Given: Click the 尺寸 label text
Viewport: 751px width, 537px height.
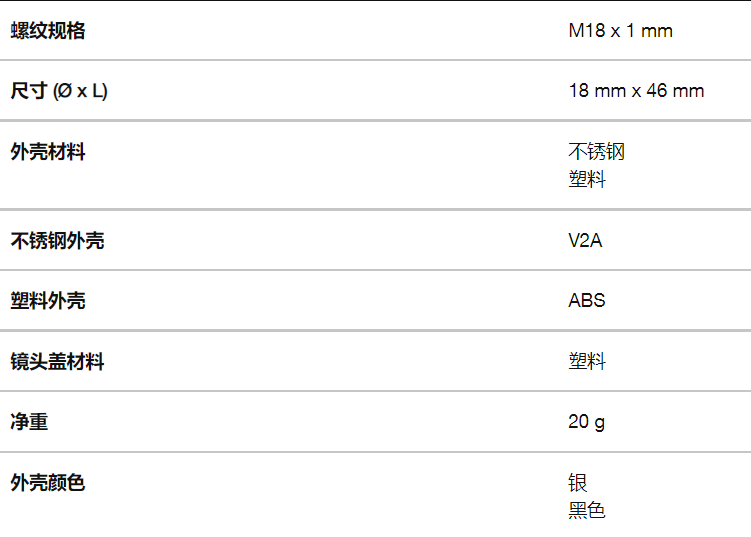Looking at the screenshot, I should pyautogui.click(x=29, y=91).
